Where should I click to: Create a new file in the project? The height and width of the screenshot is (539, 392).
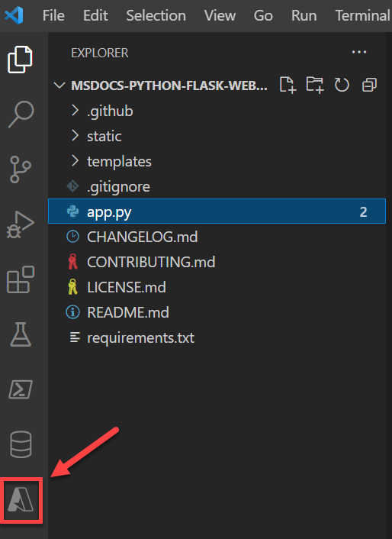point(288,85)
